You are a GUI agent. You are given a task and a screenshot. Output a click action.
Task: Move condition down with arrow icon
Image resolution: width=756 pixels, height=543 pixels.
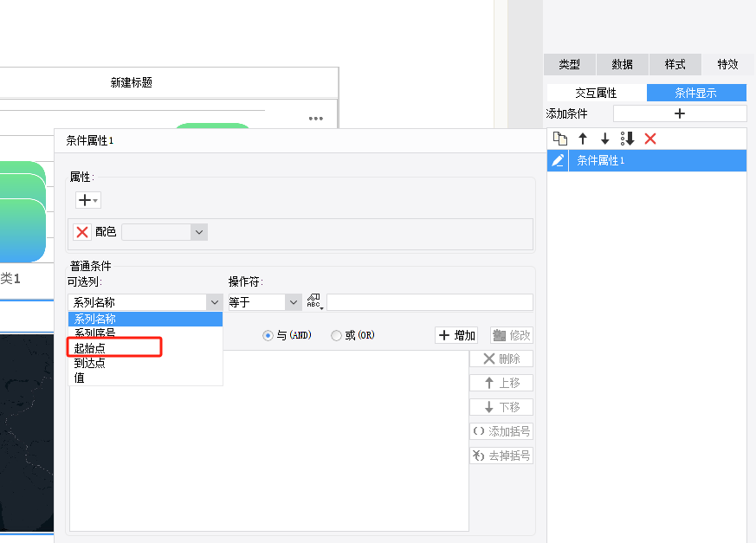[x=604, y=139]
